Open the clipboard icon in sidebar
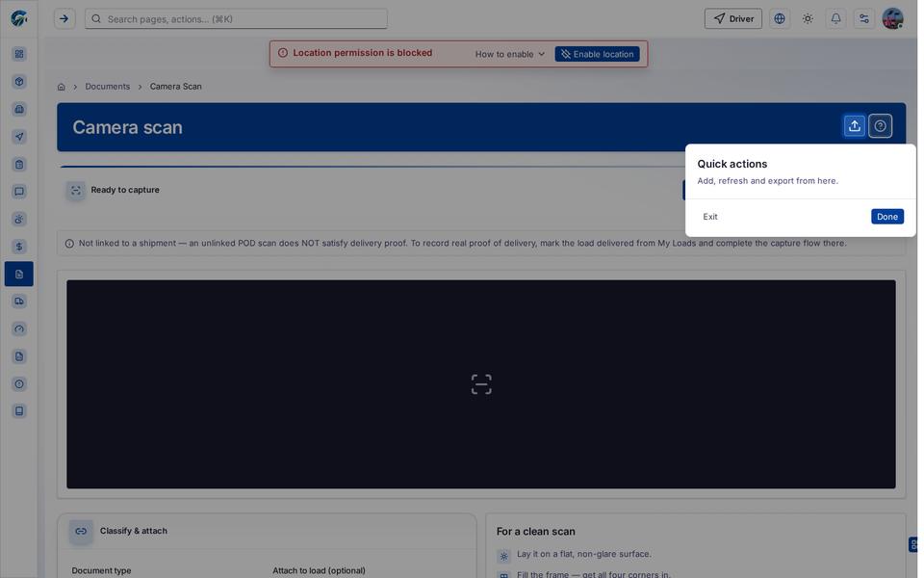 pyautogui.click(x=19, y=164)
